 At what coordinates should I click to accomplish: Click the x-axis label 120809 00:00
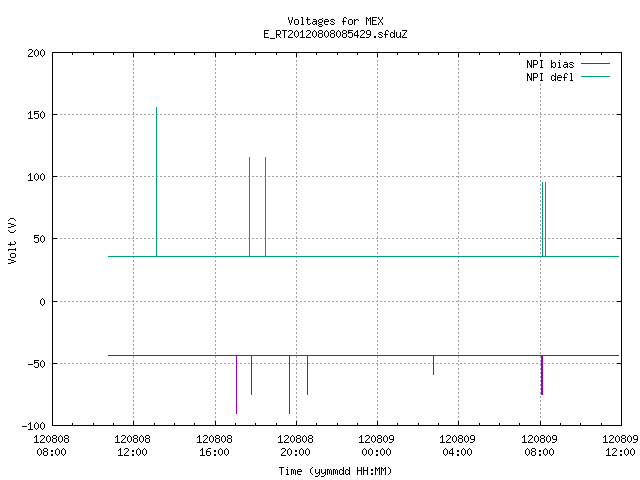[x=376, y=446]
